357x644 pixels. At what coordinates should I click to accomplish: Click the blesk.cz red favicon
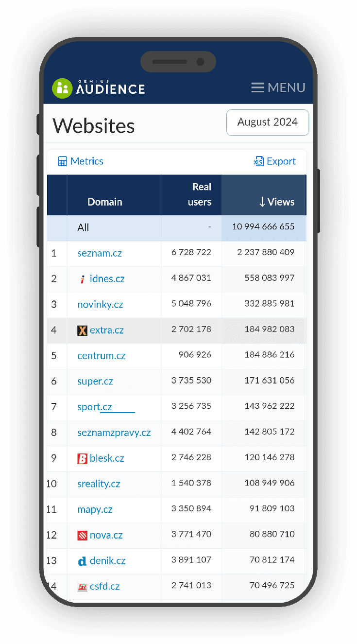(83, 458)
